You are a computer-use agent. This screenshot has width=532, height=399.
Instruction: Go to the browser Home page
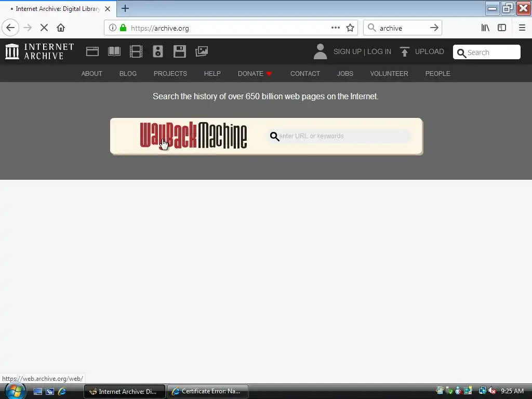(x=61, y=28)
